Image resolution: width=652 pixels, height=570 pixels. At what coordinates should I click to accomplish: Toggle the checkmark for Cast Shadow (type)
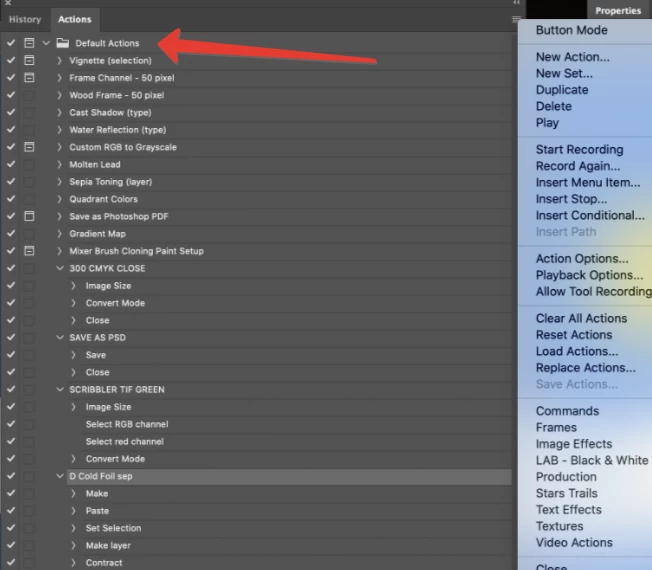pos(11,112)
